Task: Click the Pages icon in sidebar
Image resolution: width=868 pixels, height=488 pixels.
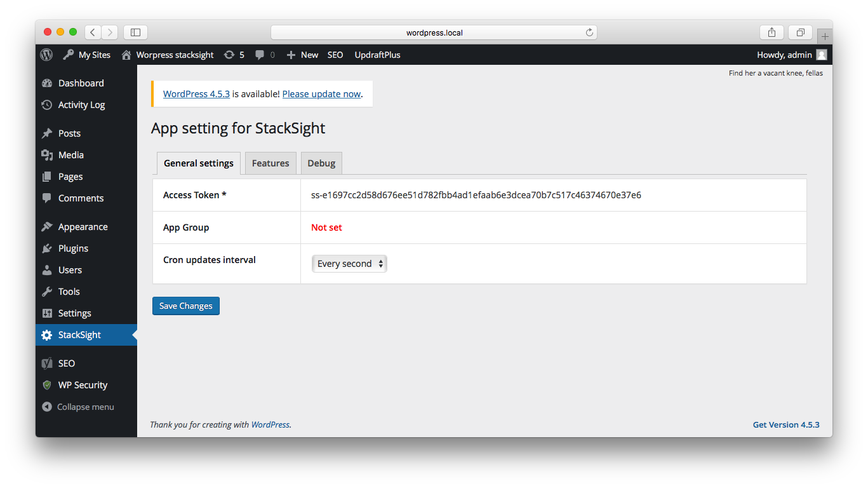Action: [47, 177]
